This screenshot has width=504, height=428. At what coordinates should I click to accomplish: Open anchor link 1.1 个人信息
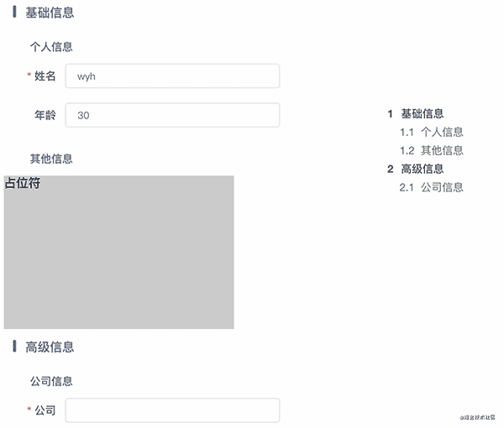coord(432,132)
